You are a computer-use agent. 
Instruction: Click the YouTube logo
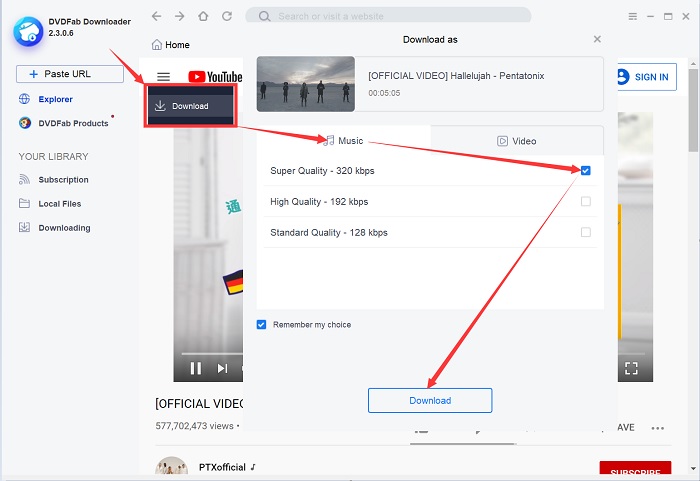(x=215, y=77)
